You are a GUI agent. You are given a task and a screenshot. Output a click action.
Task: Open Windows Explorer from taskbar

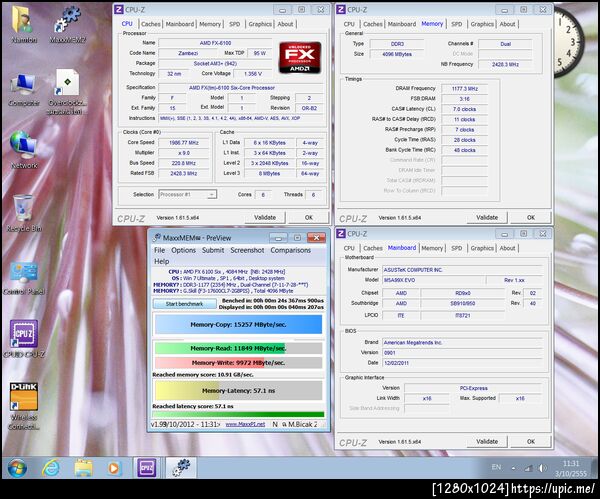pyautogui.click(x=83, y=468)
